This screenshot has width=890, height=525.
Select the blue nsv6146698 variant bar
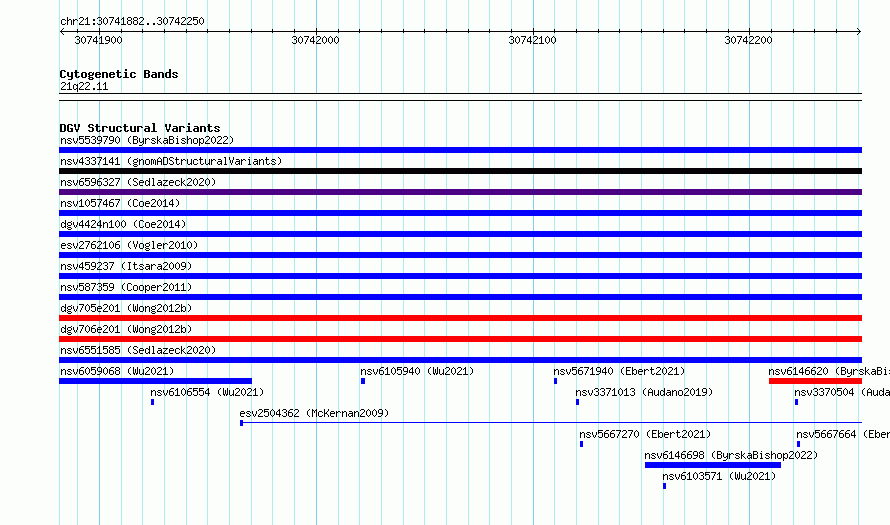(x=713, y=465)
